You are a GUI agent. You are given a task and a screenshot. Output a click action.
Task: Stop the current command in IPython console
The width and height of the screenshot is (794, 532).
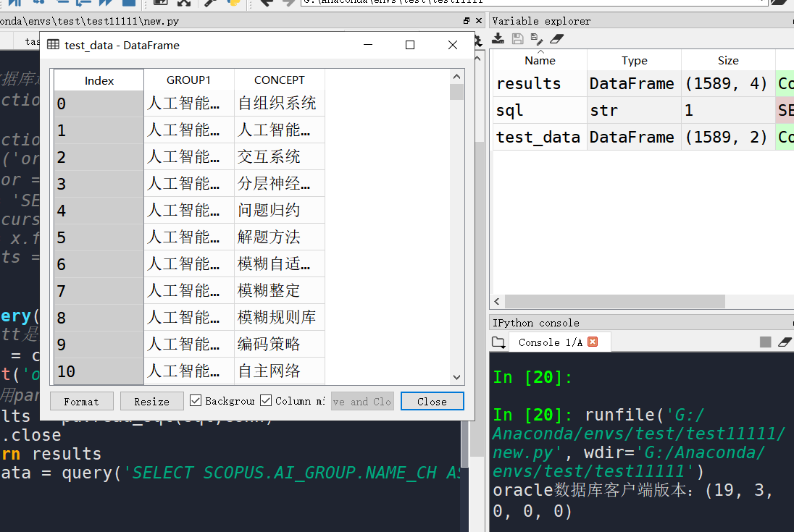[x=765, y=342]
